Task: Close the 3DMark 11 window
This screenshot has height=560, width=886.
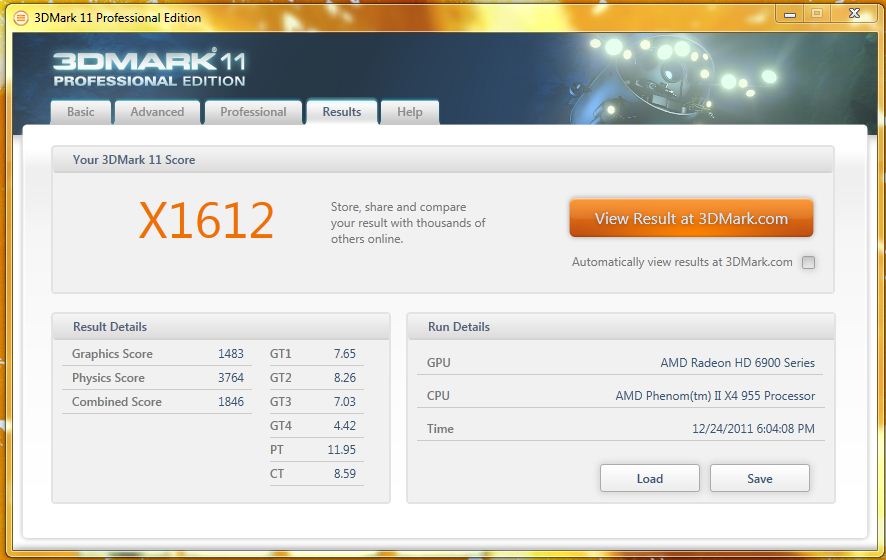Action: click(x=854, y=14)
